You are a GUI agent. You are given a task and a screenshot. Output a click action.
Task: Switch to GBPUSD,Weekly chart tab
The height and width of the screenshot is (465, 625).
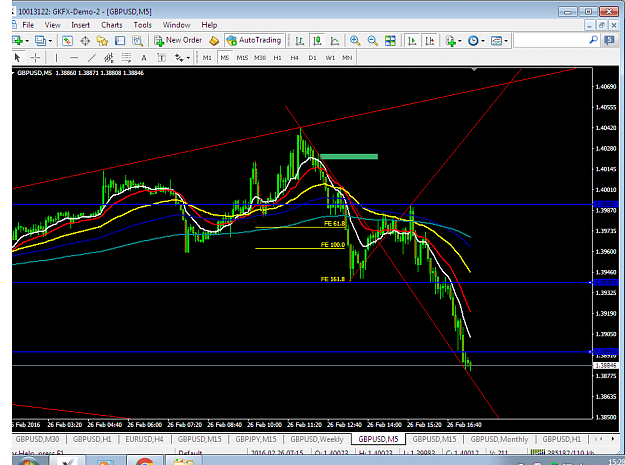tap(317, 439)
